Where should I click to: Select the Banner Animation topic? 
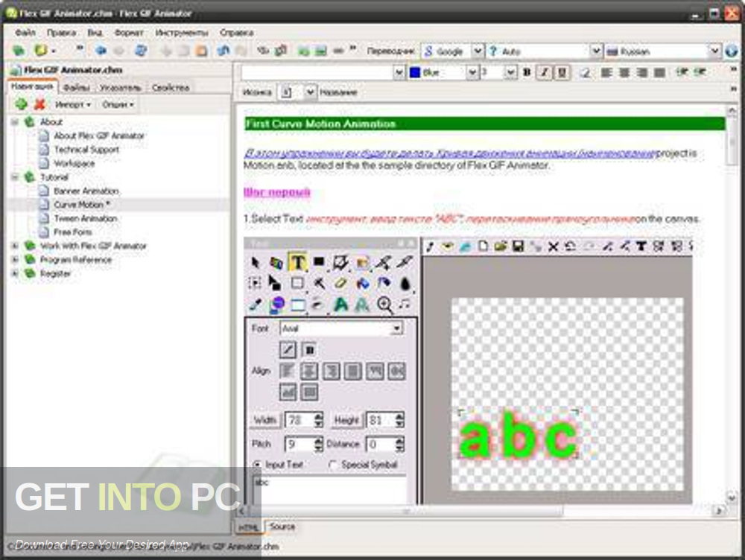coord(86,191)
